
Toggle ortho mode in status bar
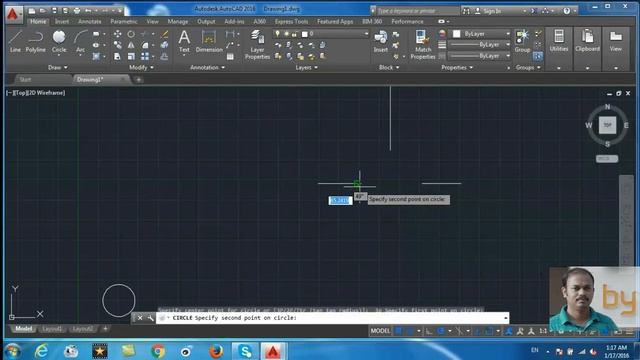pos(429,331)
